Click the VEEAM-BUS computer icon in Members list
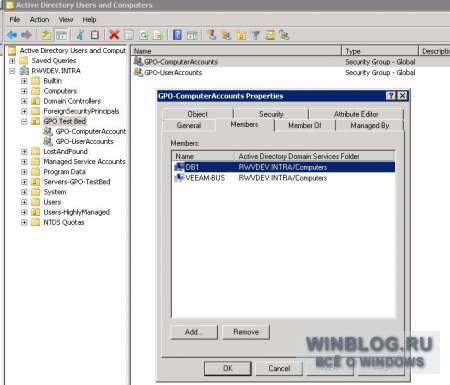 pyautogui.click(x=179, y=178)
